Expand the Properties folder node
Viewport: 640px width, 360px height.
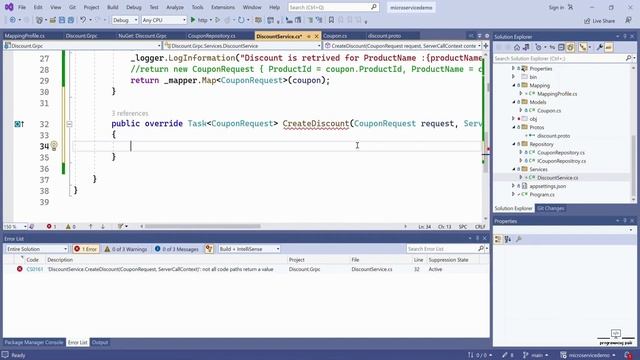514,69
